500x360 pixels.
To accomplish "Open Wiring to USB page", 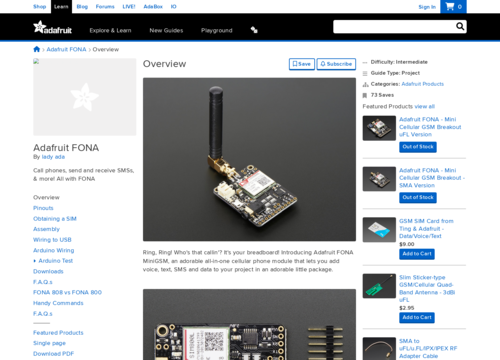I will click(x=52, y=240).
